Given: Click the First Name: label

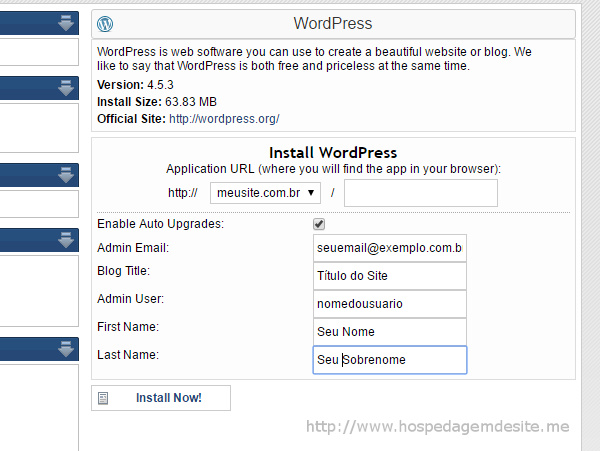Looking at the screenshot, I should pyautogui.click(x=128, y=327).
